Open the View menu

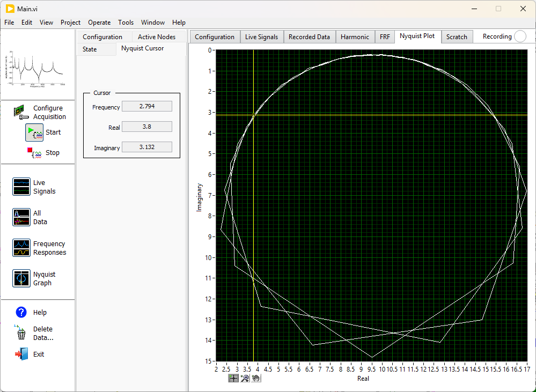46,23
